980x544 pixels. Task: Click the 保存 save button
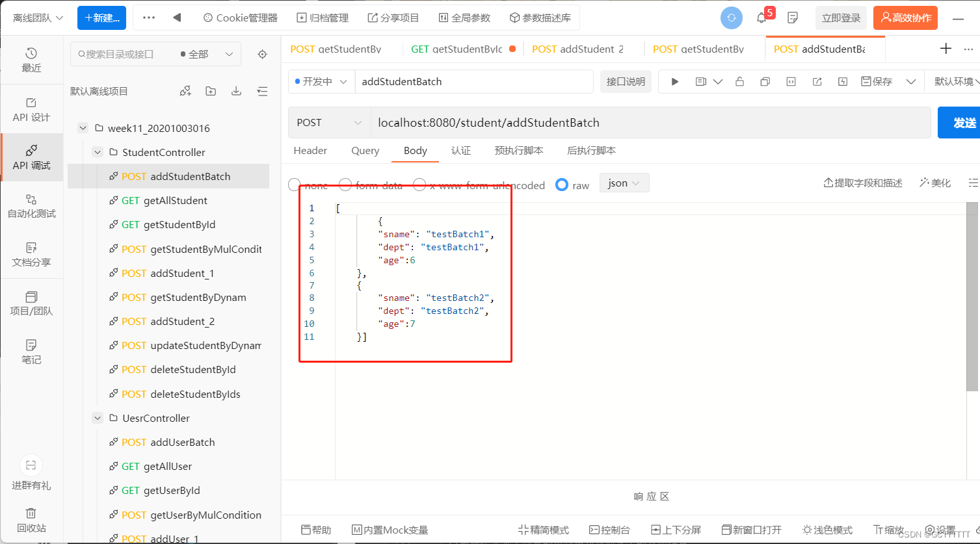pyautogui.click(x=876, y=81)
